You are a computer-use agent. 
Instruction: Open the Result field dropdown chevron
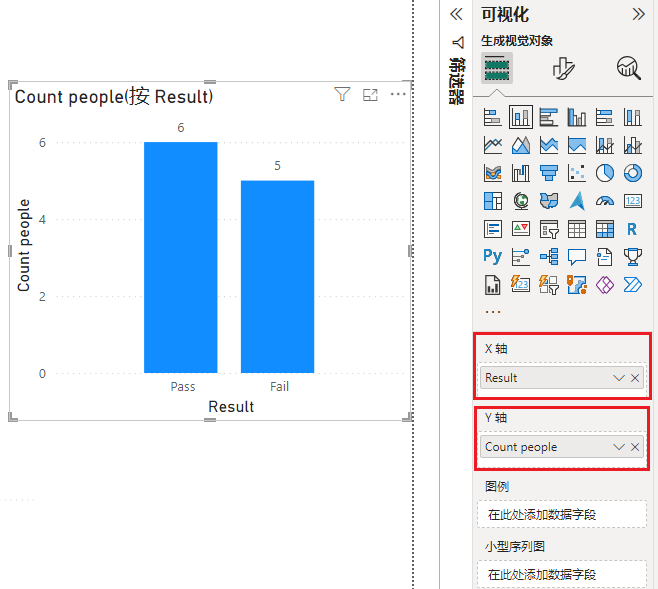click(x=619, y=378)
